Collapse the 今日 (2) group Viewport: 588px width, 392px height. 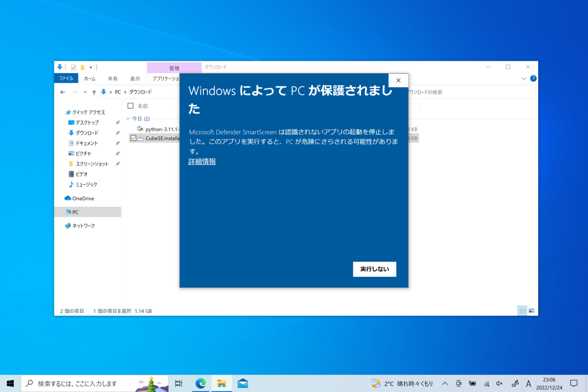coord(128,119)
